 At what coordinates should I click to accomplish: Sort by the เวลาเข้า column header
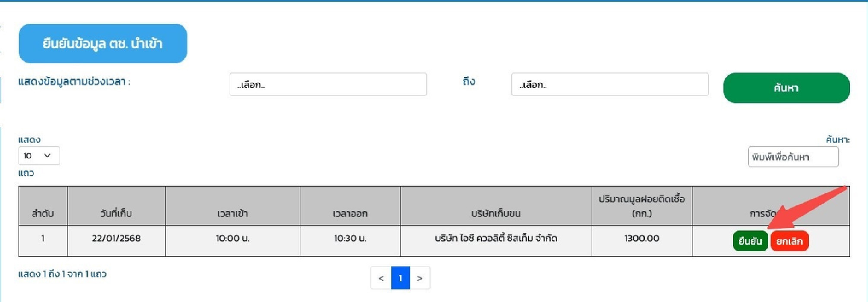tap(233, 206)
